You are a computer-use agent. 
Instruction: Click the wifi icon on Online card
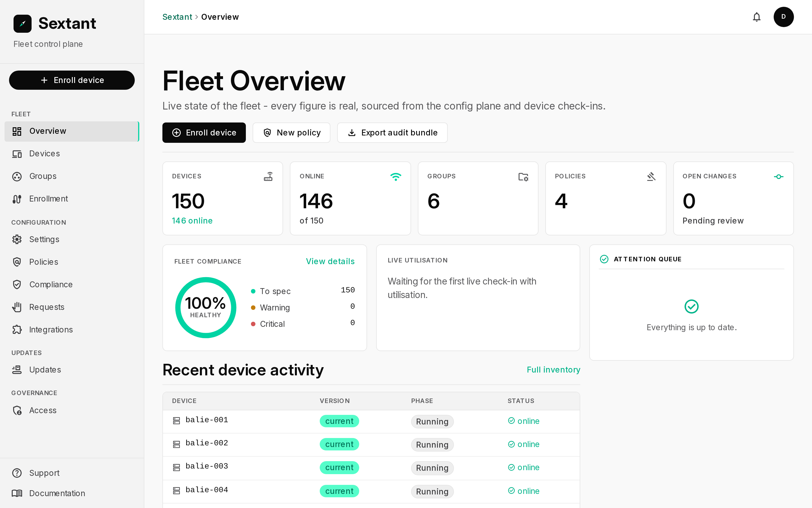396,176
